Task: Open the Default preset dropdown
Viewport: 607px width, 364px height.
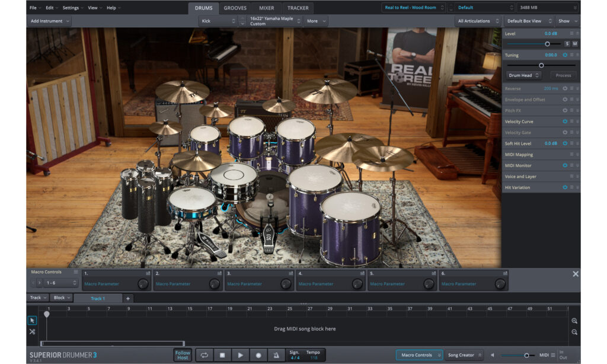Action: click(485, 7)
